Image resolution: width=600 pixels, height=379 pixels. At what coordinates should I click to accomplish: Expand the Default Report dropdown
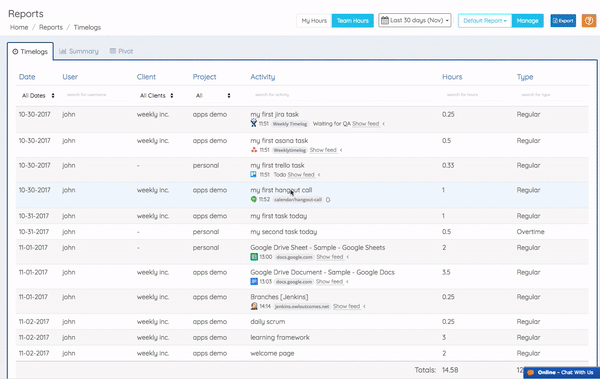pos(485,21)
